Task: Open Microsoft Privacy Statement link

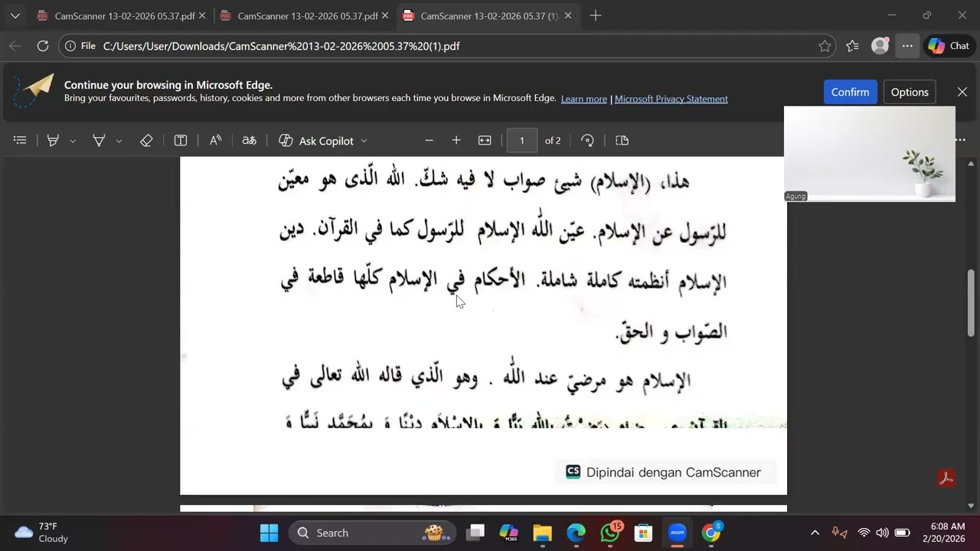Action: [x=671, y=99]
